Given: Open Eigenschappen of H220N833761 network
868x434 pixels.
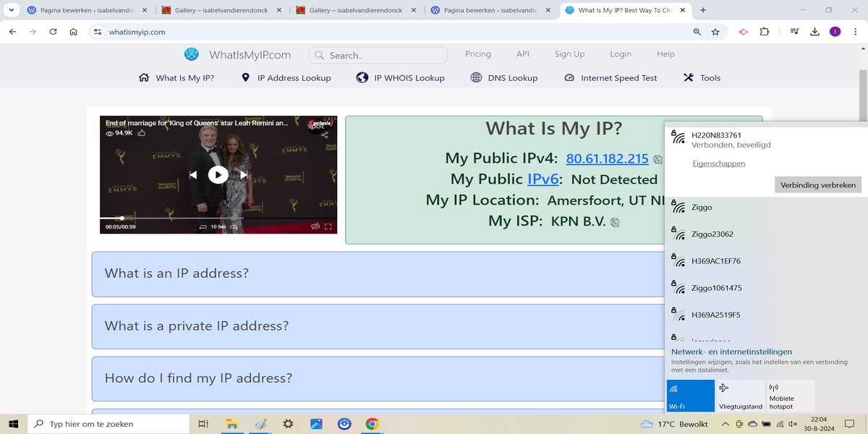Looking at the screenshot, I should tap(718, 163).
